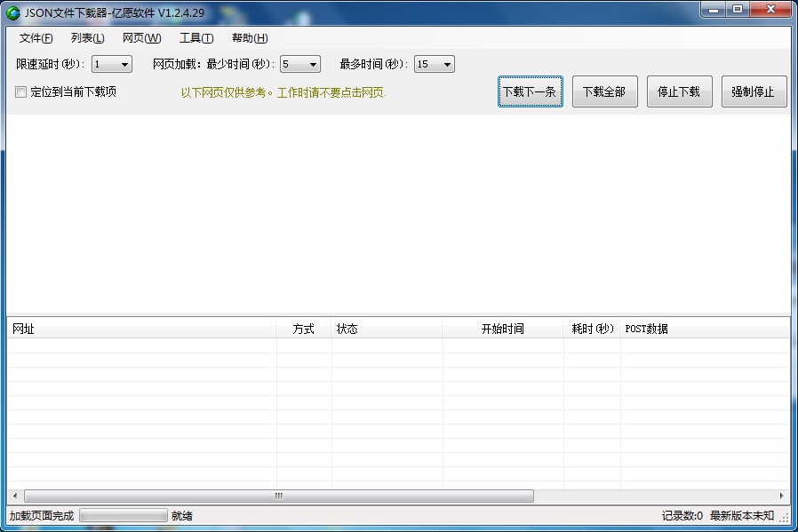Viewport: 798px width, 532px height.
Task: Close the JSON文件下载器 window
Action: click(x=770, y=9)
